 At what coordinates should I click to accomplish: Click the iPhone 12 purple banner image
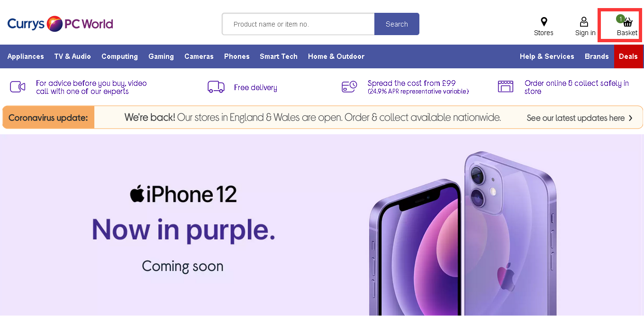pyautogui.click(x=322, y=225)
